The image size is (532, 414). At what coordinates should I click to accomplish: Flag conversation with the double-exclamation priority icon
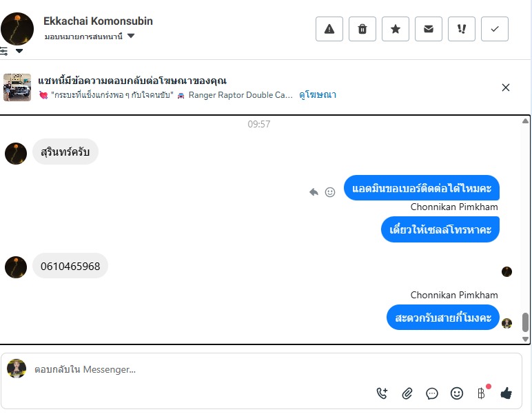tap(462, 29)
